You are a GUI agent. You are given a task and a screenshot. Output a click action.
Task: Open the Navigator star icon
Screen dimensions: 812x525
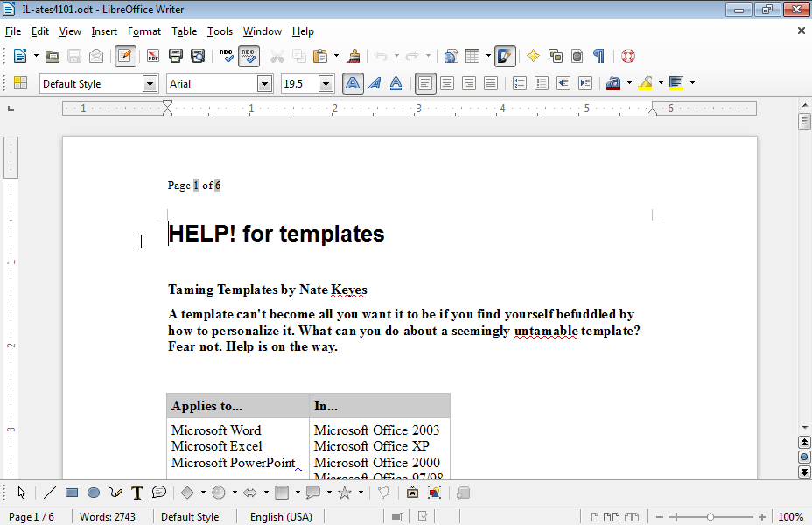pyautogui.click(x=533, y=56)
